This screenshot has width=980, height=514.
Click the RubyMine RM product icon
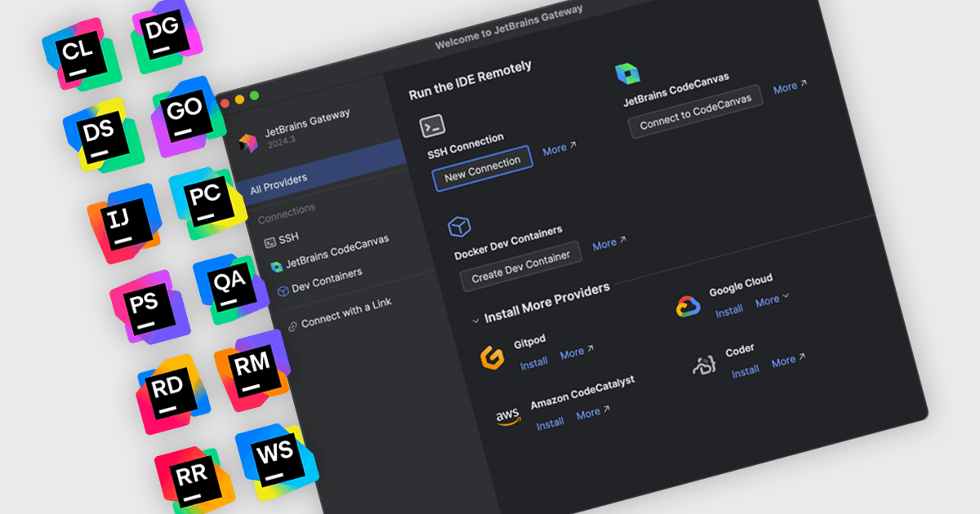pyautogui.click(x=251, y=371)
